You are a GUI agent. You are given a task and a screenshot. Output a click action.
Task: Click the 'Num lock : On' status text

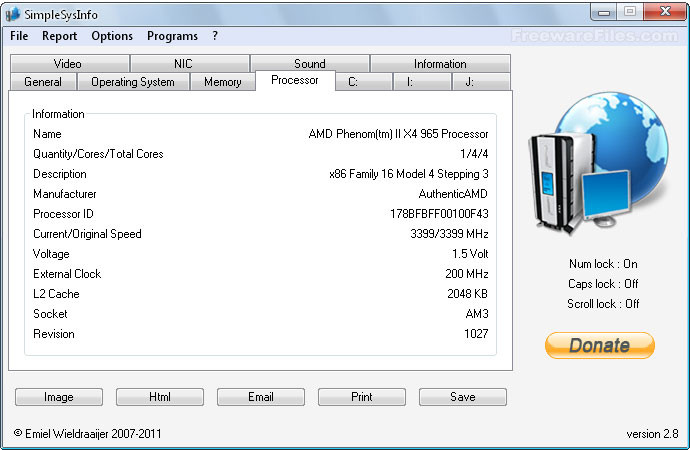point(603,264)
